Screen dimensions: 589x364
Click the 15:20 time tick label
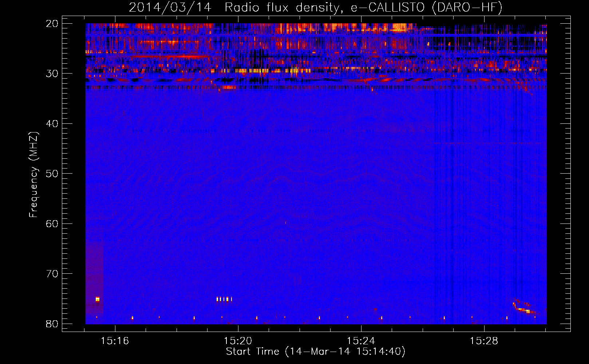pyautogui.click(x=238, y=341)
